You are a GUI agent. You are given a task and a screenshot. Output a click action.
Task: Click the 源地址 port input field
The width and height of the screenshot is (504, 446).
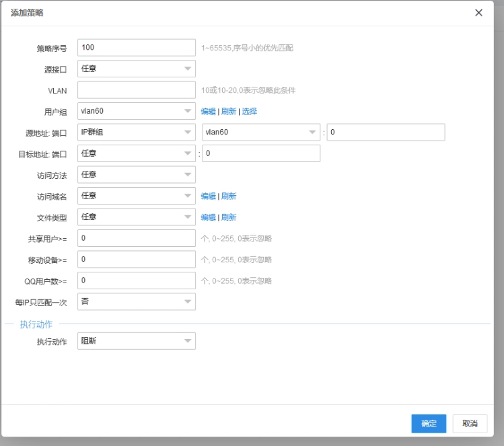pyautogui.click(x=386, y=133)
